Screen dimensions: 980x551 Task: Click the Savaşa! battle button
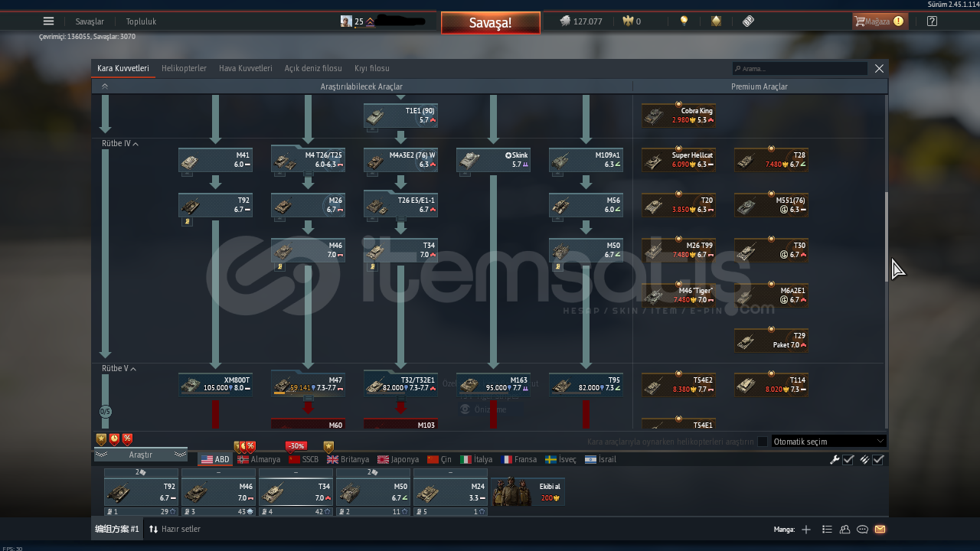click(490, 23)
